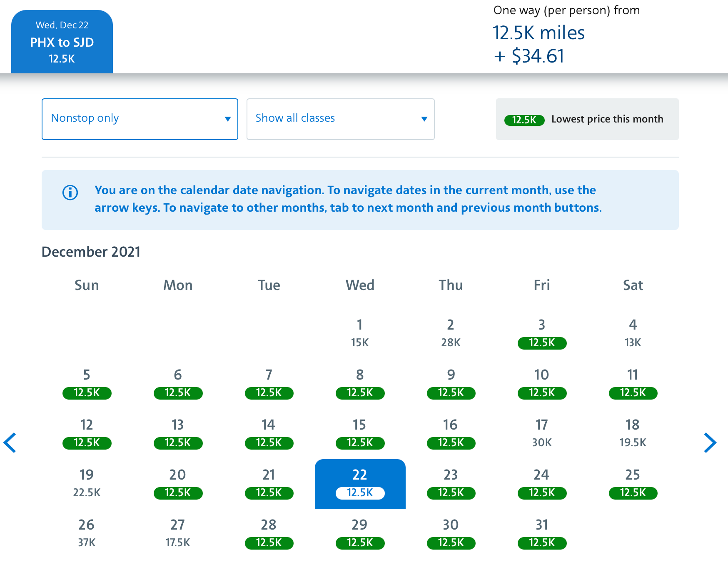Pick the highlighted December 22 date

[360, 483]
